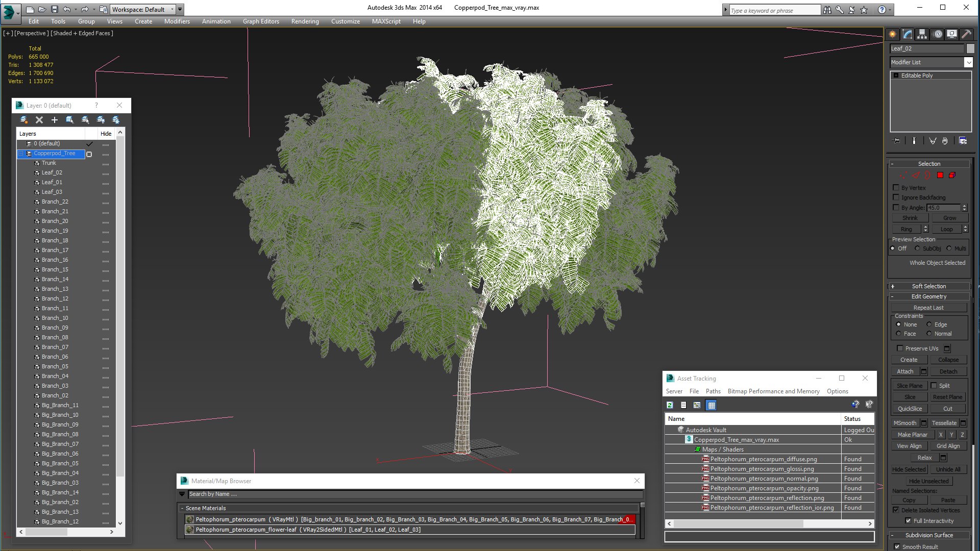Select Polygon sub-object level icon

click(x=940, y=175)
